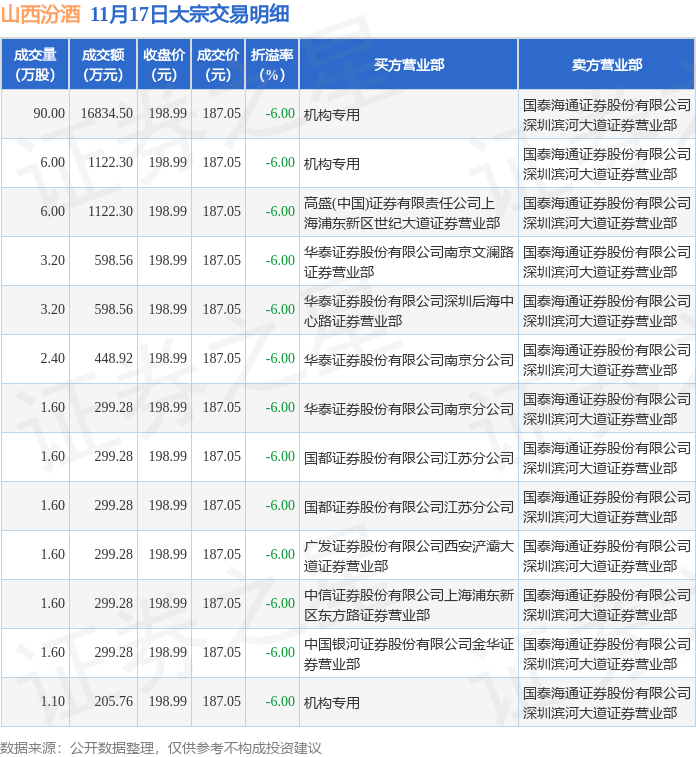The height and width of the screenshot is (757, 696).
Task: Click buyer 华泰证券股份有限公司深圳后海中心路证券营业部
Action: click(409, 311)
